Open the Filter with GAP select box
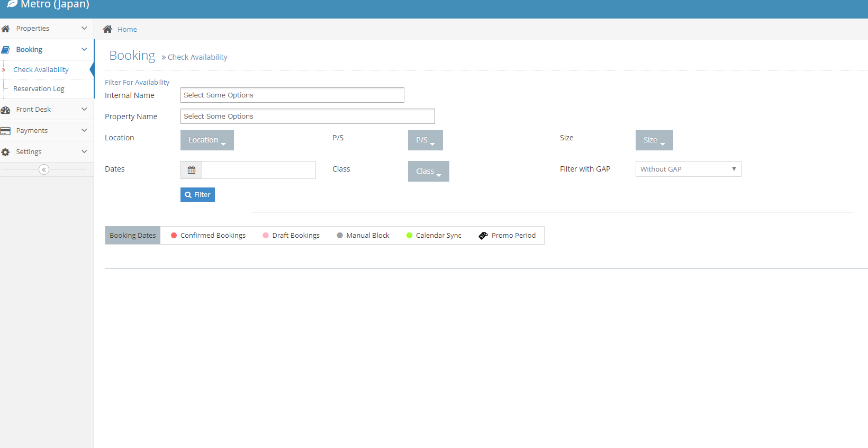This screenshot has height=448, width=868. [x=688, y=169]
